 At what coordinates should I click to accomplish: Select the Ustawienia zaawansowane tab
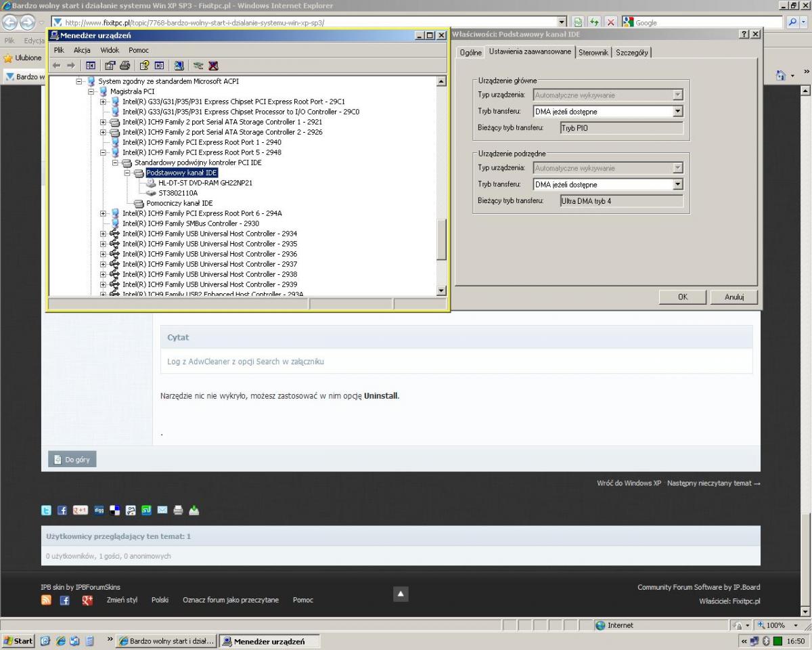click(x=530, y=51)
